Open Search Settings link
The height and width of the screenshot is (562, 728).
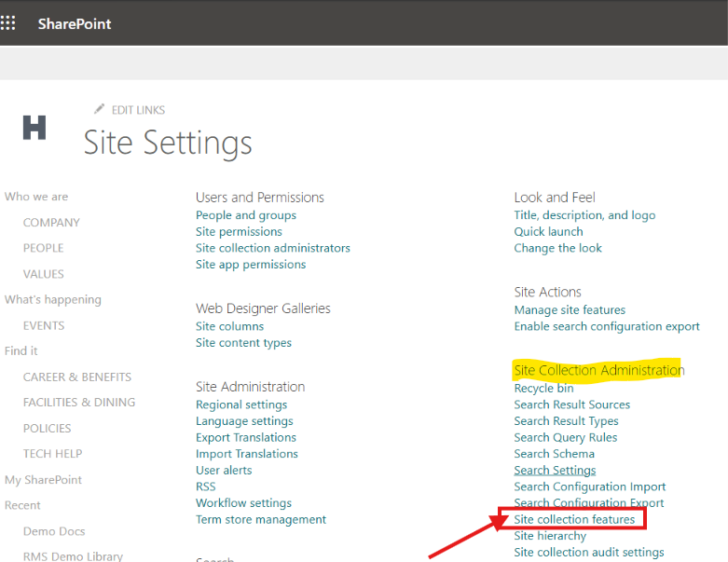point(555,471)
